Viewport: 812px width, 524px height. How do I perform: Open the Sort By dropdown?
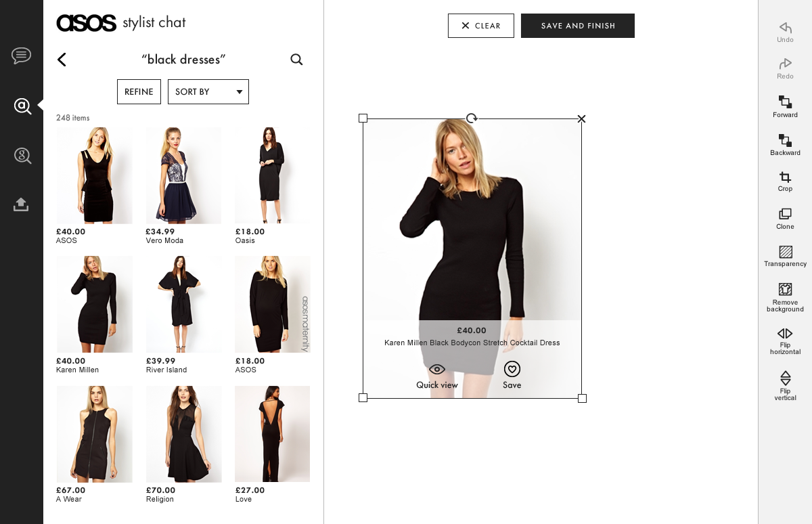click(208, 91)
